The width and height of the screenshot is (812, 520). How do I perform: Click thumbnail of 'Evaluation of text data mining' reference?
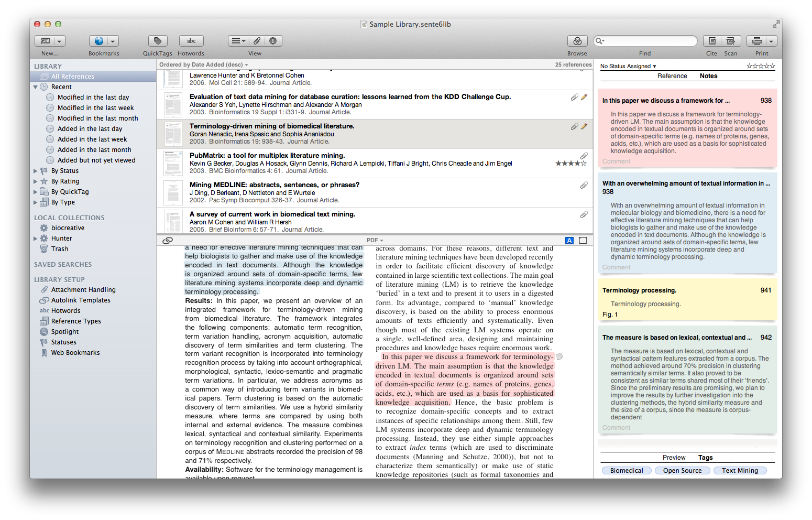tap(173, 105)
